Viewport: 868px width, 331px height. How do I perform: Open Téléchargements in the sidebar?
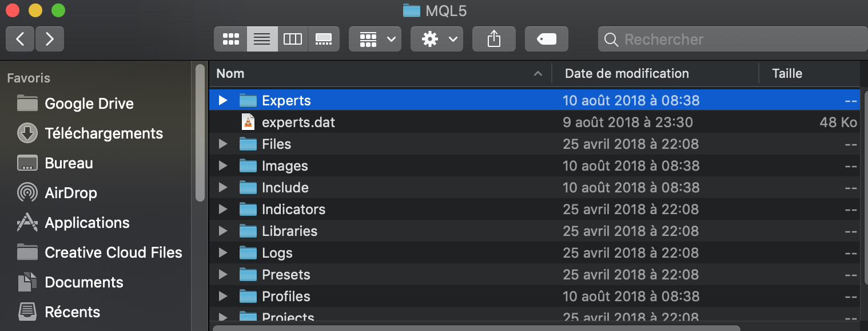[90, 133]
